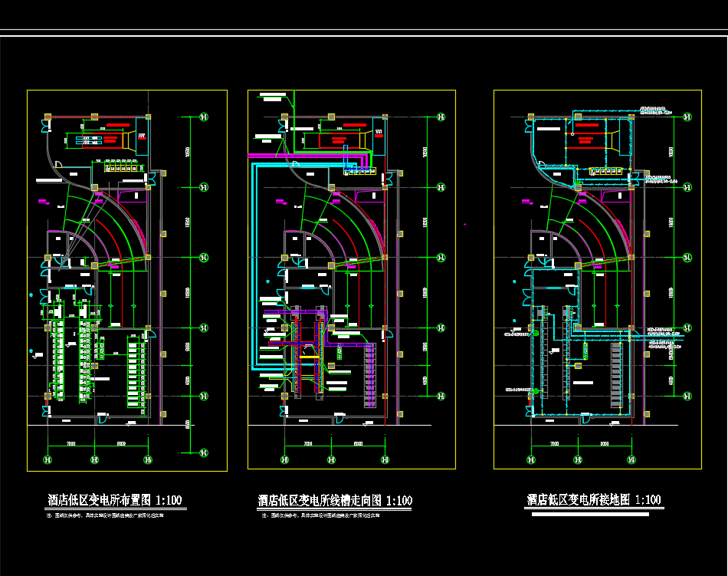Select the note text beneath cable tray plan title
The image size is (728, 576).
320,516
